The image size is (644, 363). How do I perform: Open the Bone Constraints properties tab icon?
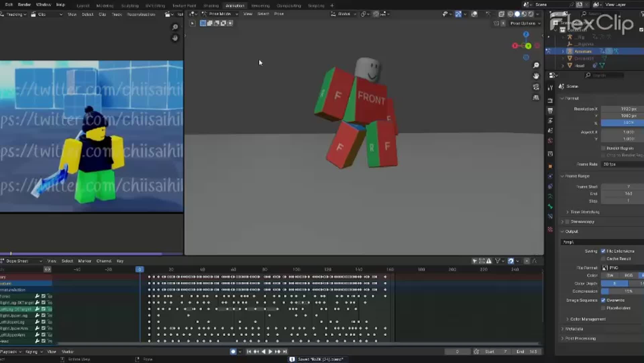click(550, 216)
